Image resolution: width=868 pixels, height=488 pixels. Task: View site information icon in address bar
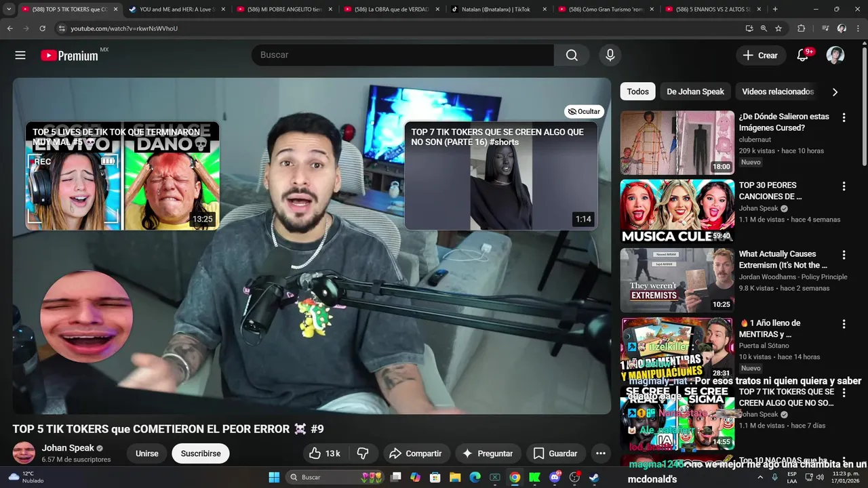click(x=62, y=28)
